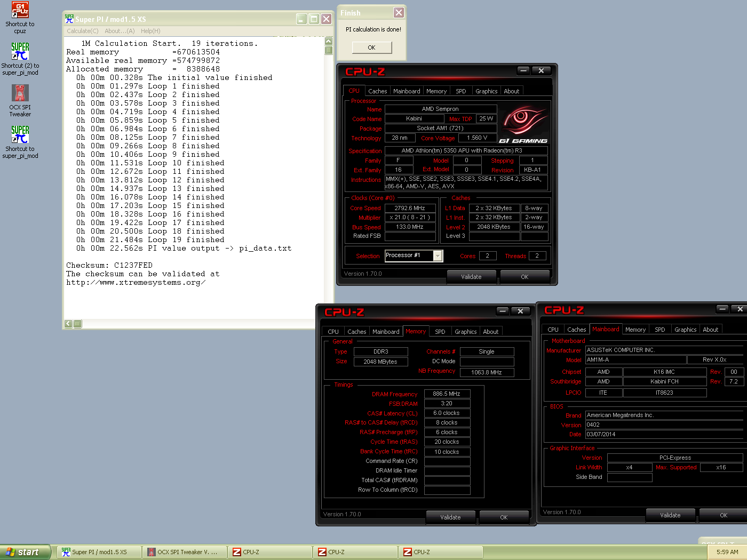Click the Core Speed value 2792.6 MHz
The height and width of the screenshot is (560, 747).
[410, 209]
